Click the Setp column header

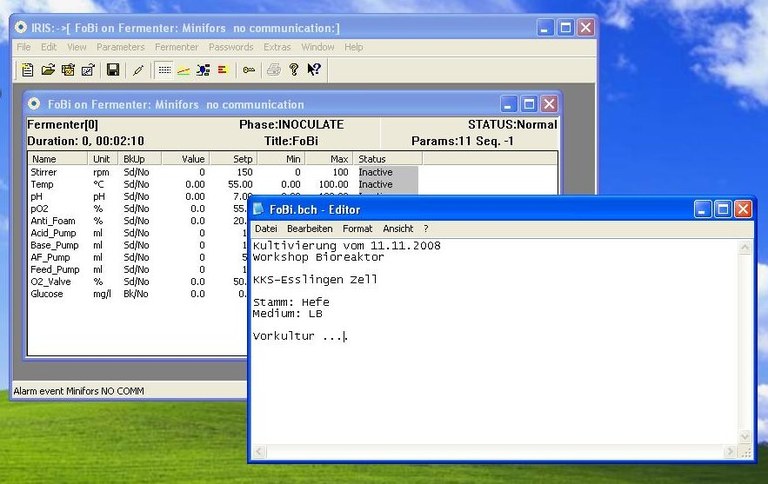[x=234, y=159]
